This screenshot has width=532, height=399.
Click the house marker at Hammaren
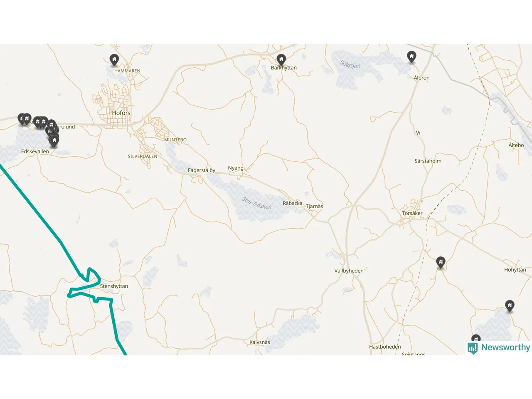114,60
